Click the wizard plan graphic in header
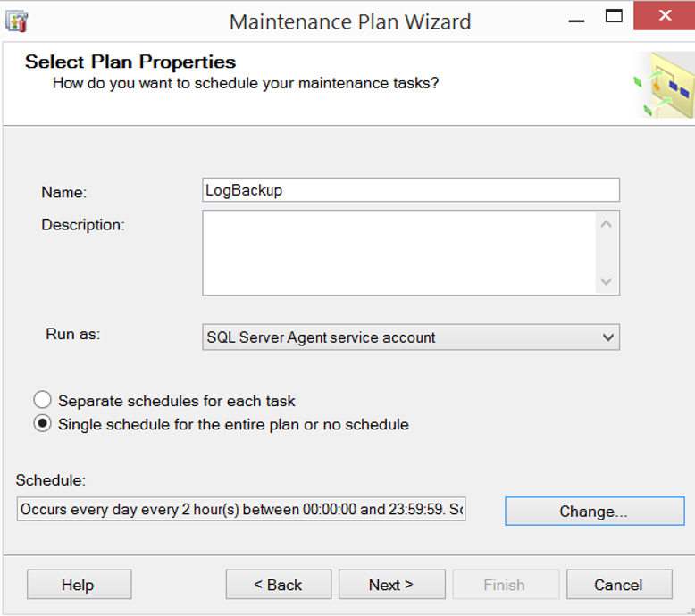 point(664,85)
